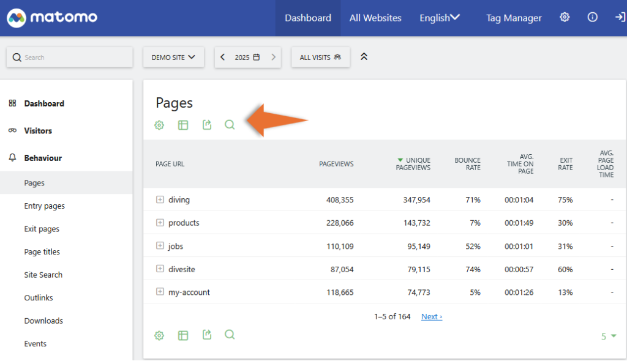The image size is (627, 364).
Task: Expand the divesite row
Action: coord(160,269)
